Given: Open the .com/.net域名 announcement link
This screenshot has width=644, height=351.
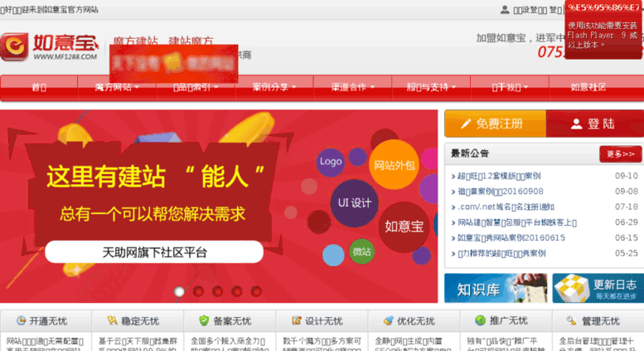Looking at the screenshot, I should 506,207.
